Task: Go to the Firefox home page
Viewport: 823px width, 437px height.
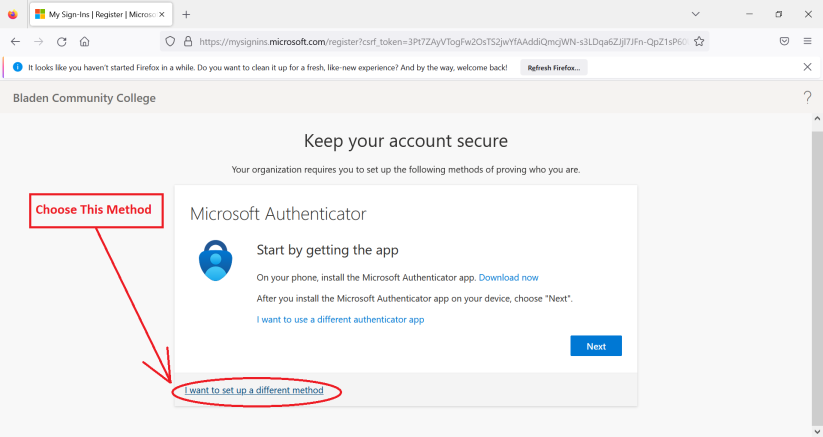Action: pyautogui.click(x=85, y=42)
